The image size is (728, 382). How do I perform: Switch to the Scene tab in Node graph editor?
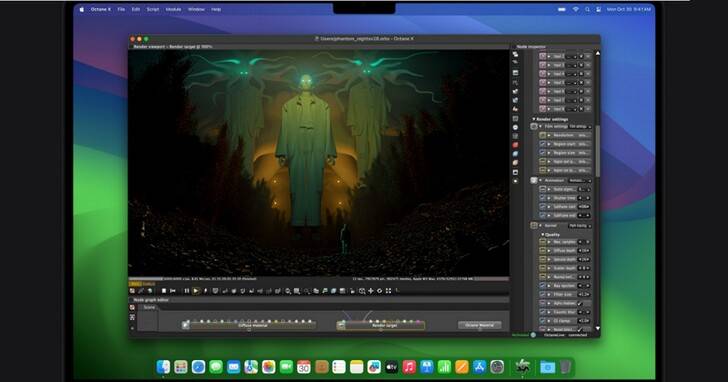(x=149, y=307)
